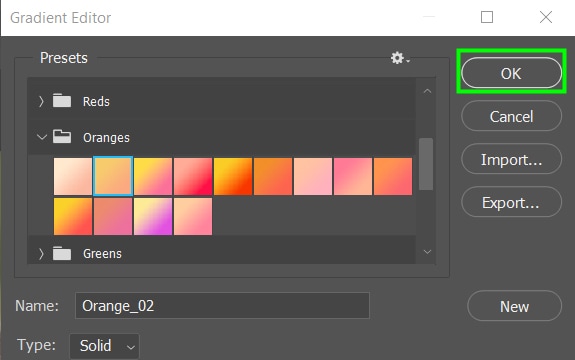Image resolution: width=575 pixels, height=360 pixels.
Task: Open the presets gear settings menu
Action: (400, 58)
